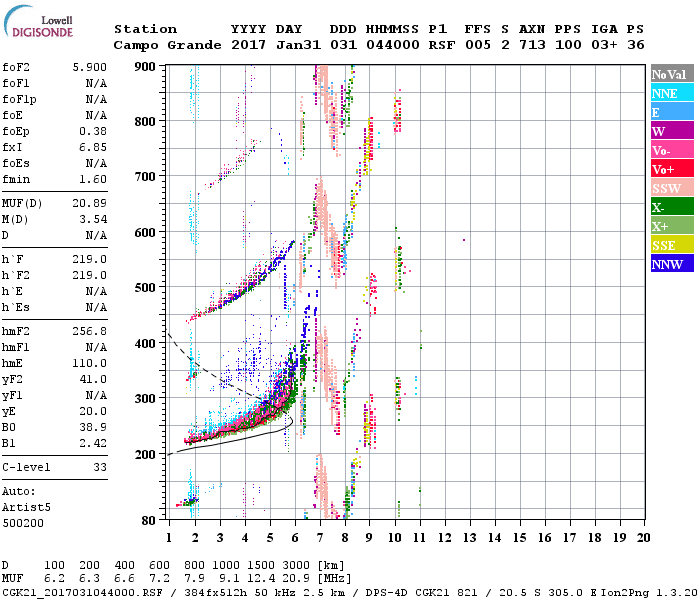Click the C-level value 33
The width and height of the screenshot is (700, 600).
[x=100, y=467]
